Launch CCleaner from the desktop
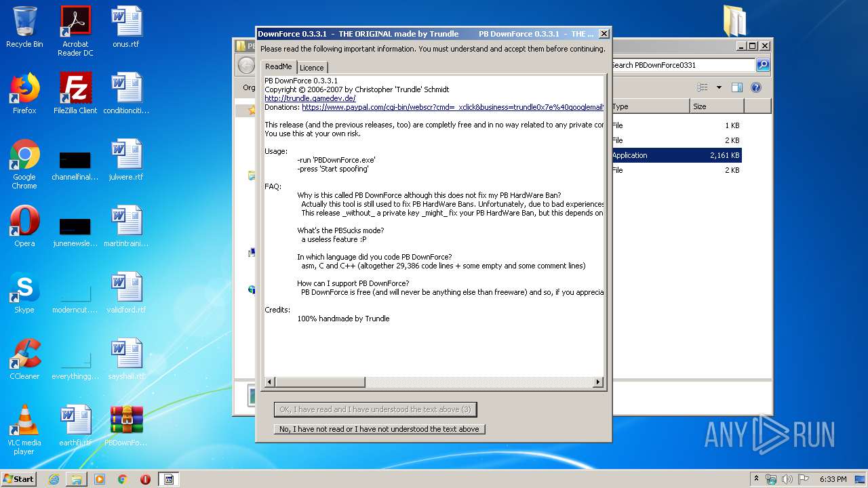Image resolution: width=868 pixels, height=488 pixels. pos(24,359)
